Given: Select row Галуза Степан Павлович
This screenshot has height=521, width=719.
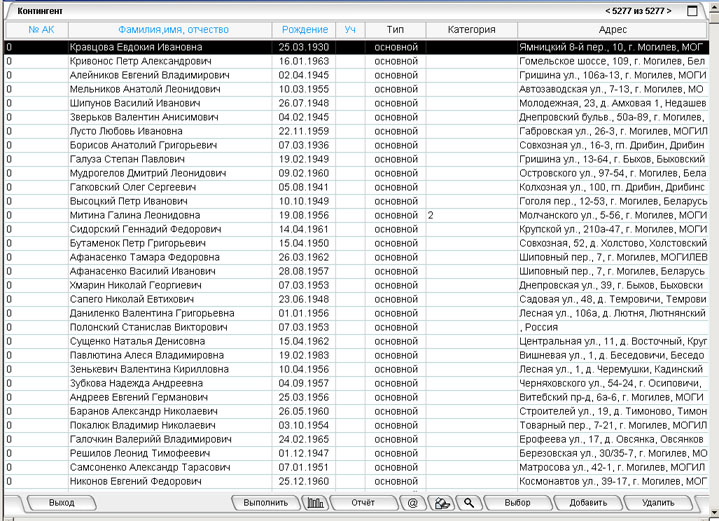Looking at the screenshot, I should [356, 159].
